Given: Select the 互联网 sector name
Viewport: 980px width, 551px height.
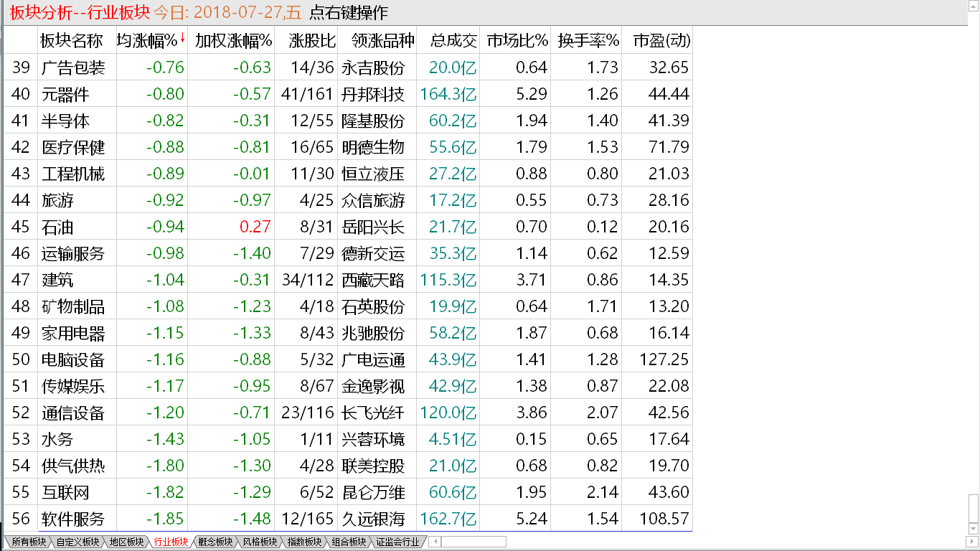Looking at the screenshot, I should point(65,492).
